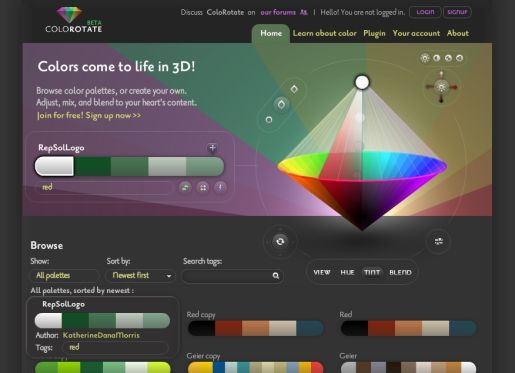This screenshot has height=373, width=515.
Task: Switch cone mode to HUE
Action: click(x=347, y=272)
